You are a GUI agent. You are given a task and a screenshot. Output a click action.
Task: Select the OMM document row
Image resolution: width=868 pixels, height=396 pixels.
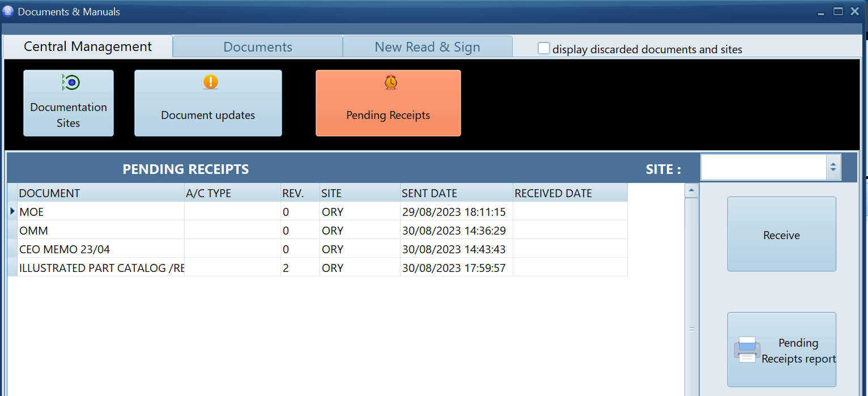[x=317, y=230]
